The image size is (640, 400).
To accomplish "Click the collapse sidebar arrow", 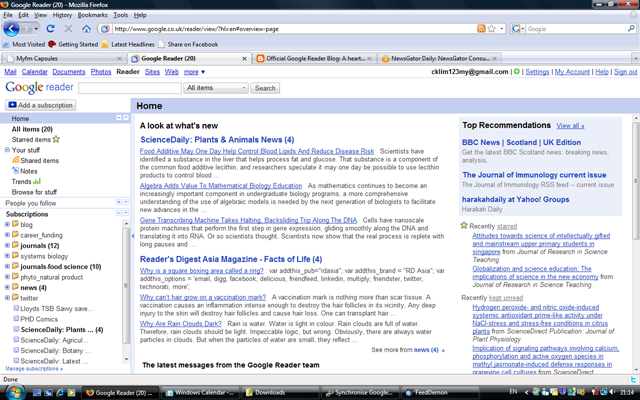I will click(133, 236).
